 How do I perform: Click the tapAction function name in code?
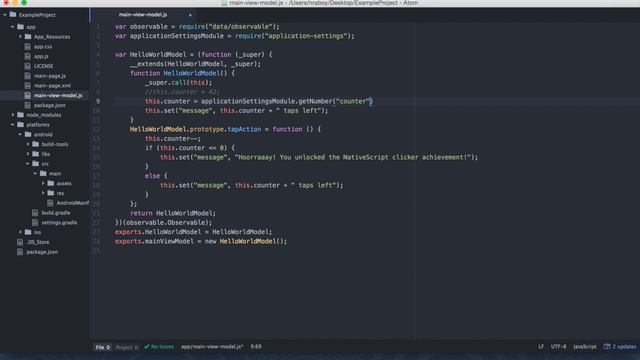[244, 129]
